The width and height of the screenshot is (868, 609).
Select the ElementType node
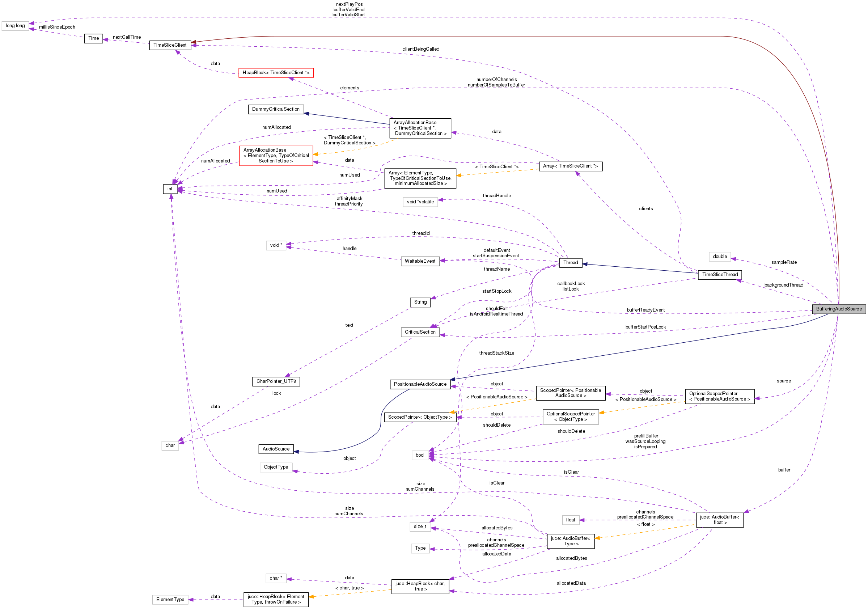[x=170, y=600]
